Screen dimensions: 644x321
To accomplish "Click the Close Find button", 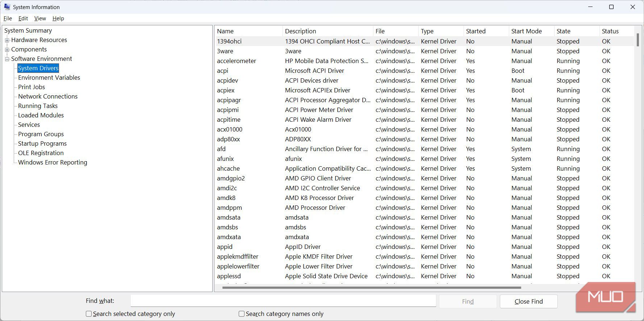I will pyautogui.click(x=528, y=301).
